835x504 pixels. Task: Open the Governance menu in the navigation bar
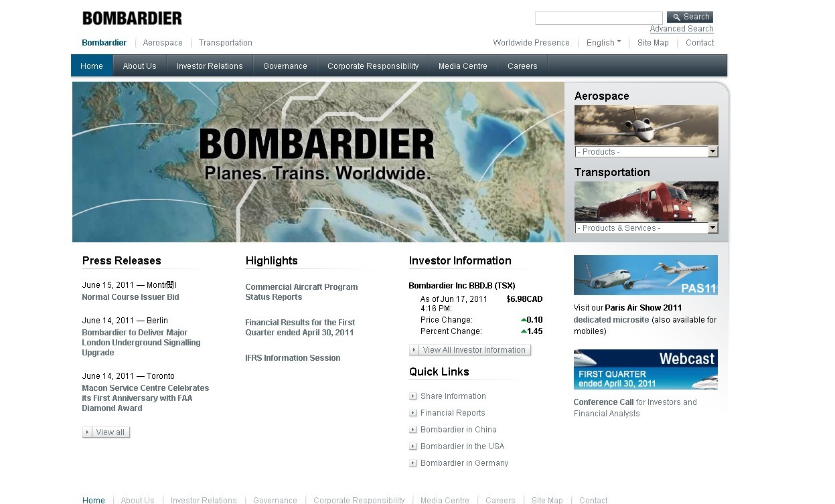coord(285,66)
